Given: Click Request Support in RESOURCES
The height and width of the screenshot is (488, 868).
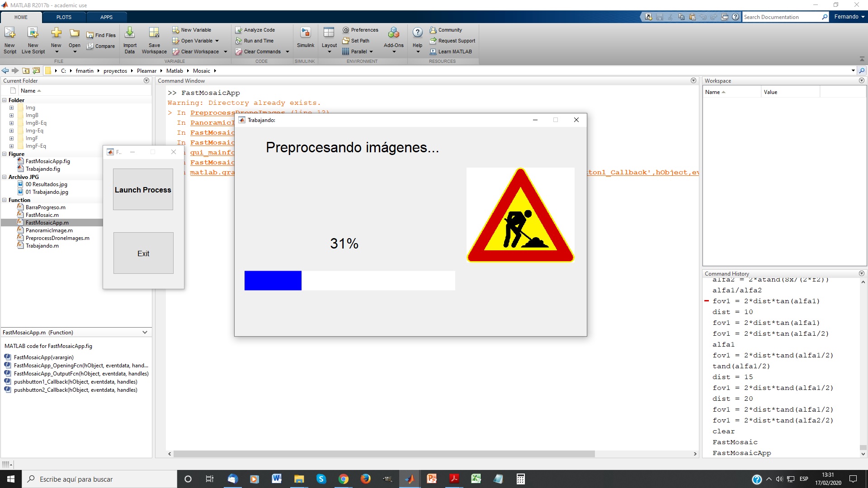Looking at the screenshot, I should pos(453,41).
